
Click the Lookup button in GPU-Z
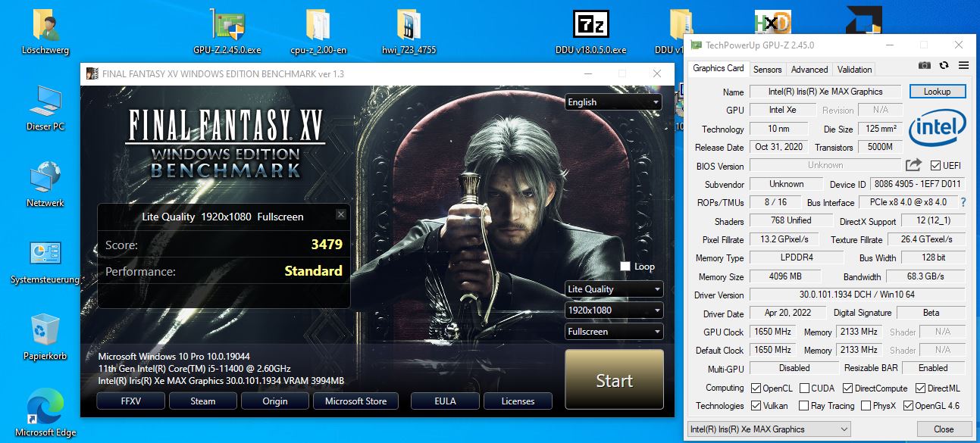(x=937, y=91)
